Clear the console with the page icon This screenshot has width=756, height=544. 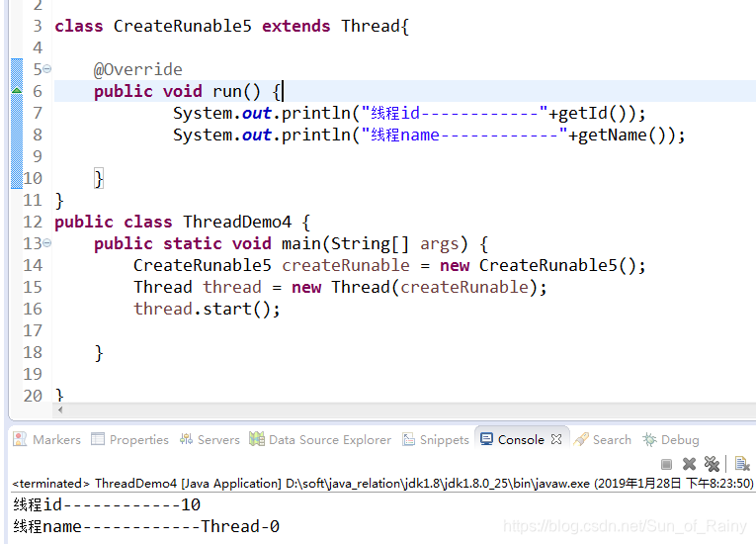click(x=742, y=464)
